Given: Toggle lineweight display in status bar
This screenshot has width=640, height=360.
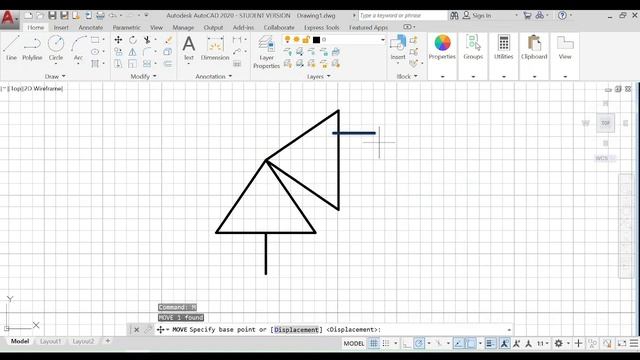Looking at the screenshot, I should [490, 344].
